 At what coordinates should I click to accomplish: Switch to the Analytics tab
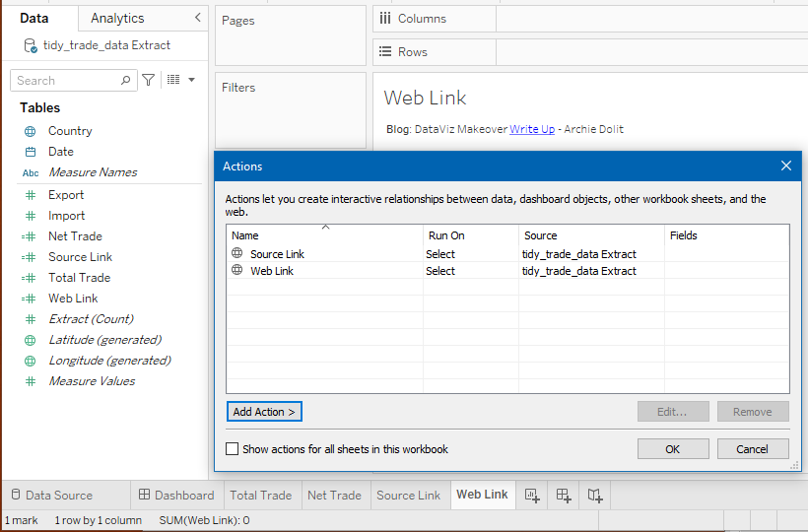click(117, 18)
